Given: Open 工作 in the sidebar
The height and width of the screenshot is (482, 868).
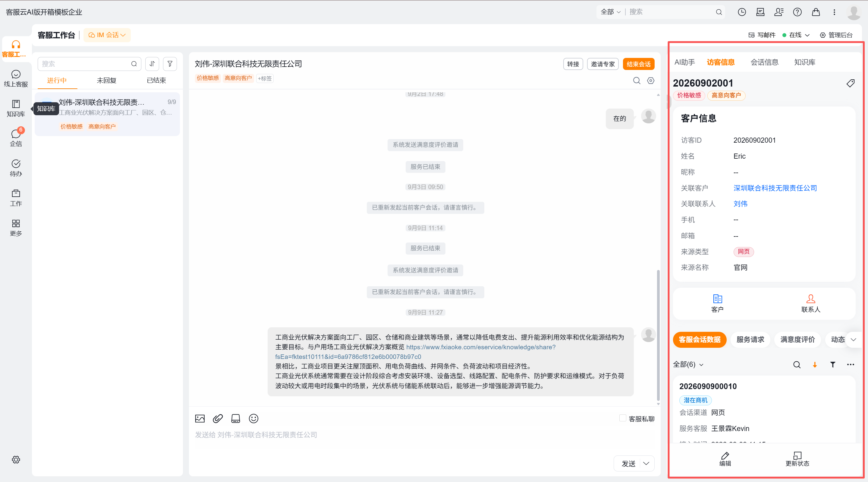Looking at the screenshot, I should tap(16, 198).
